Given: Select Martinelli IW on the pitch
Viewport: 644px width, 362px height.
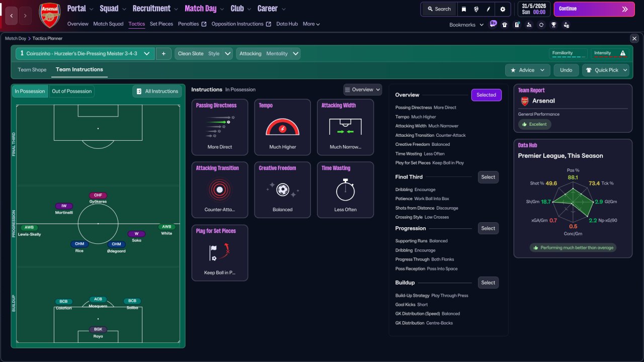Looking at the screenshot, I should (64, 209).
